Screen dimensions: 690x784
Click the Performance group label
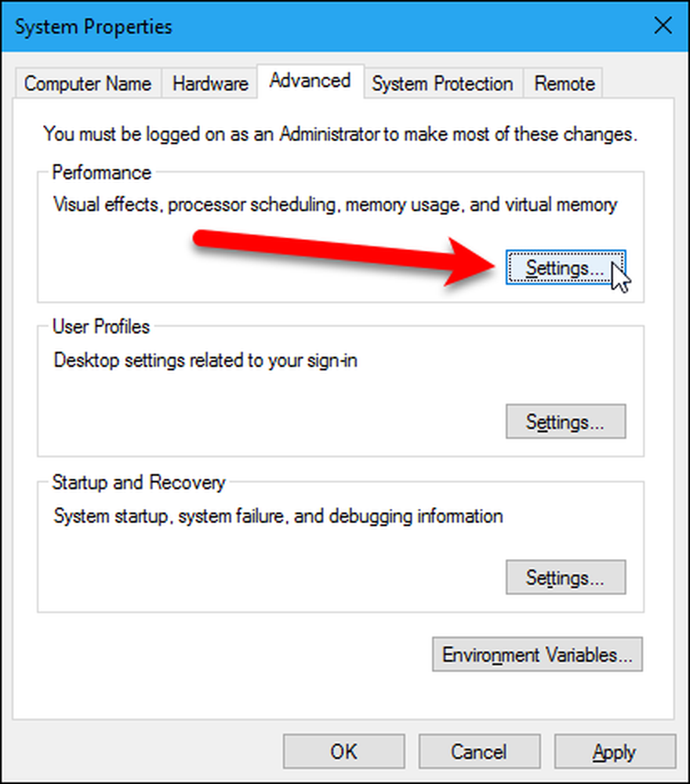tap(101, 172)
